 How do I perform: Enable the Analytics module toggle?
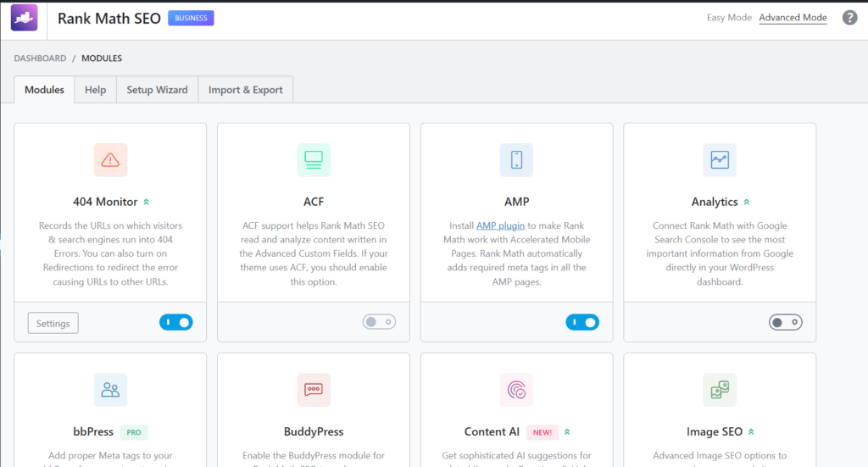point(785,322)
